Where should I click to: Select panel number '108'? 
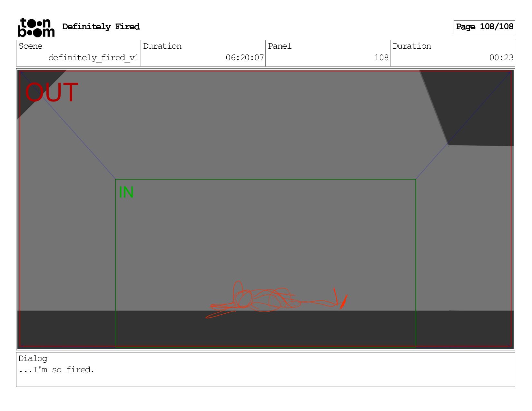pyautogui.click(x=381, y=58)
